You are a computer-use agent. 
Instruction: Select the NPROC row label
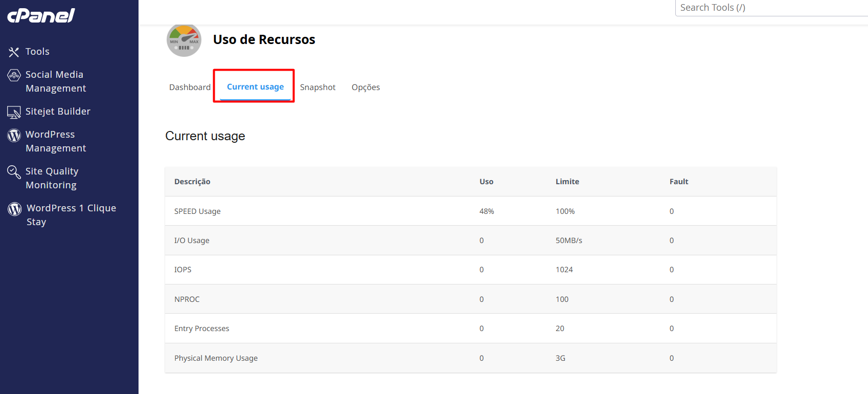pos(187,299)
